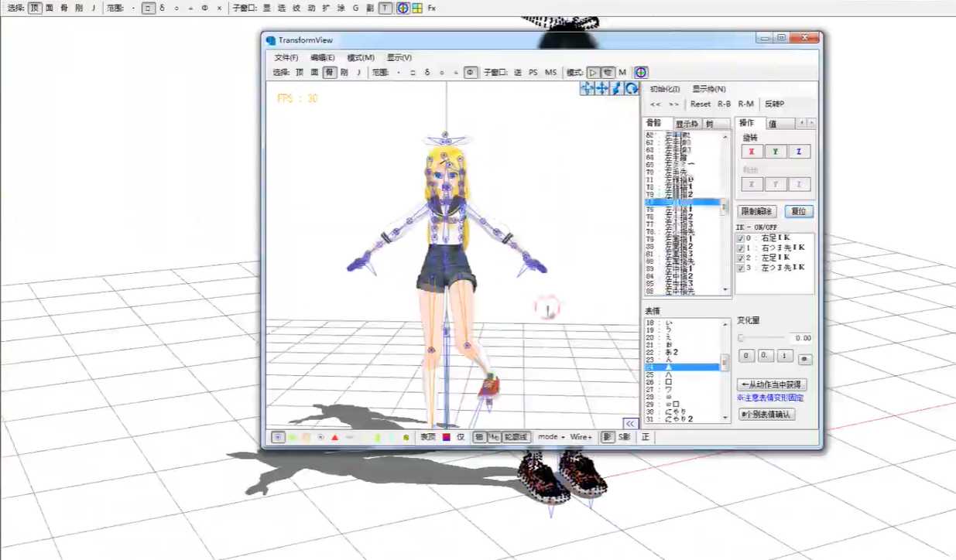The image size is (956, 560).
Task: Set morph value with the 1 button
Action: click(785, 357)
